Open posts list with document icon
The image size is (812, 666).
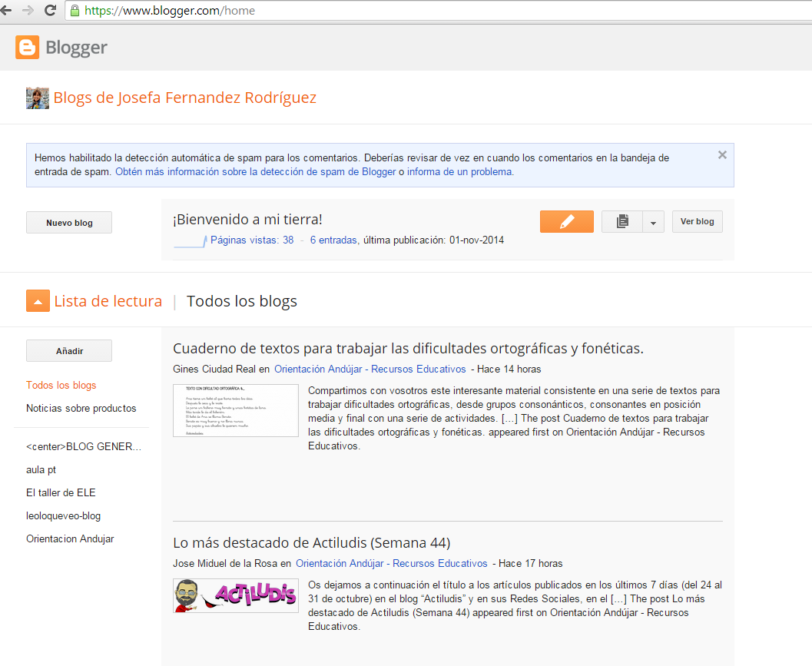pyautogui.click(x=622, y=222)
